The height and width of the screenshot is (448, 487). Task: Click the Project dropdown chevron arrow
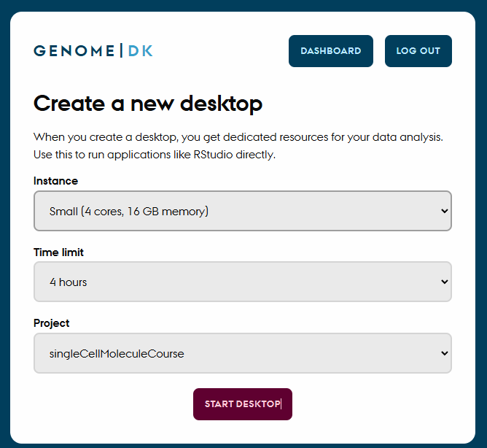pyautogui.click(x=445, y=354)
